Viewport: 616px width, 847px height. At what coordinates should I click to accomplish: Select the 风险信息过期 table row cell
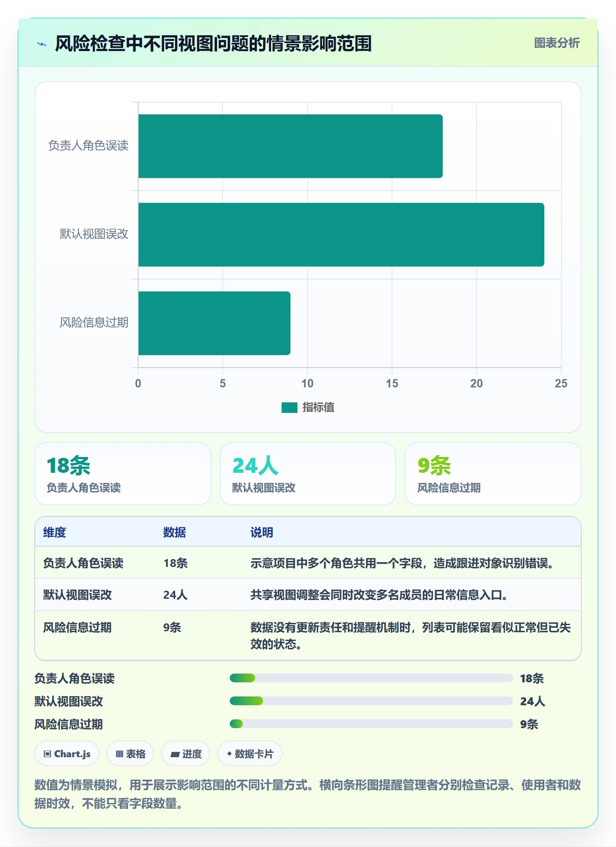tap(77, 627)
